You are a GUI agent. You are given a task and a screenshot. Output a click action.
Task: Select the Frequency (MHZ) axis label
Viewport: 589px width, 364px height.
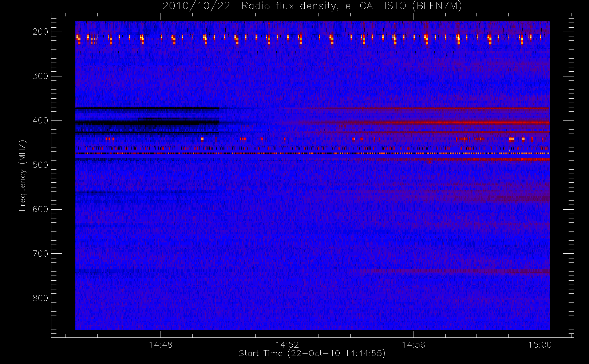(x=23, y=175)
